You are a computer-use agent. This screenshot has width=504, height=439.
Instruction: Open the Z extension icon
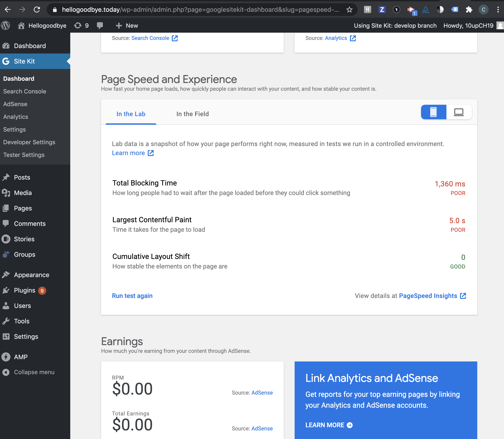382,10
